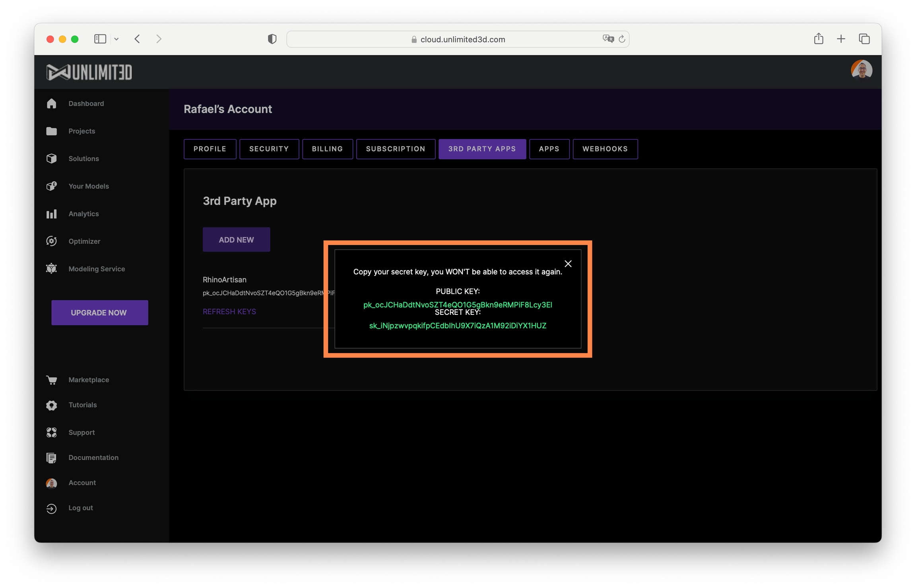Viewport: 916px width, 588px height.
Task: Close the secret key dialog
Action: click(x=568, y=264)
